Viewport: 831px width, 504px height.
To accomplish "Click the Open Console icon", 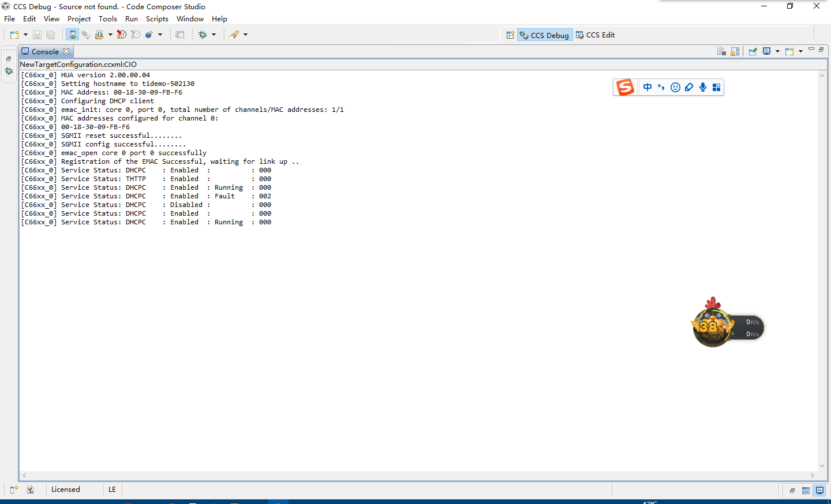I will [x=789, y=51].
